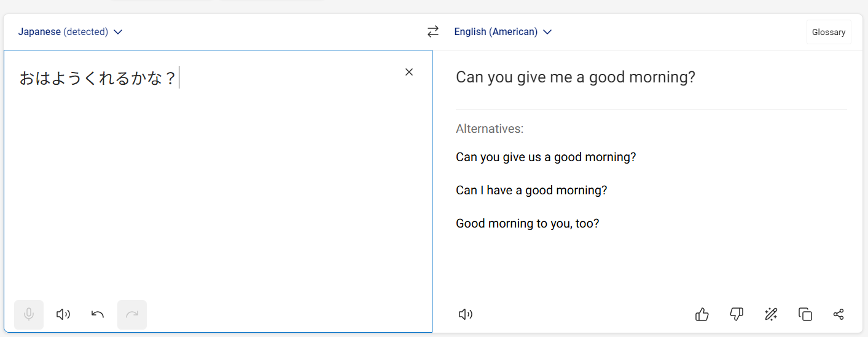This screenshot has height=337, width=868.
Task: Click the magic wand improve icon
Action: pyautogui.click(x=770, y=315)
